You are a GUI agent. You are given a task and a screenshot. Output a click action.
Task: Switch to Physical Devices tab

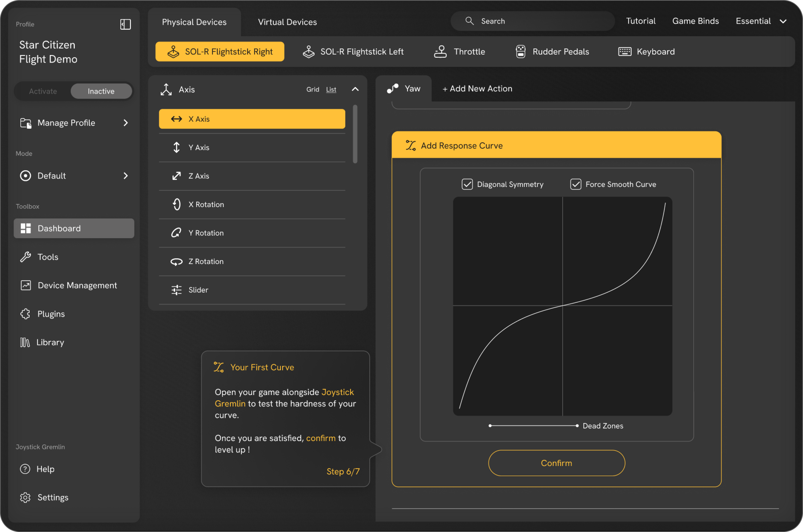click(x=194, y=22)
